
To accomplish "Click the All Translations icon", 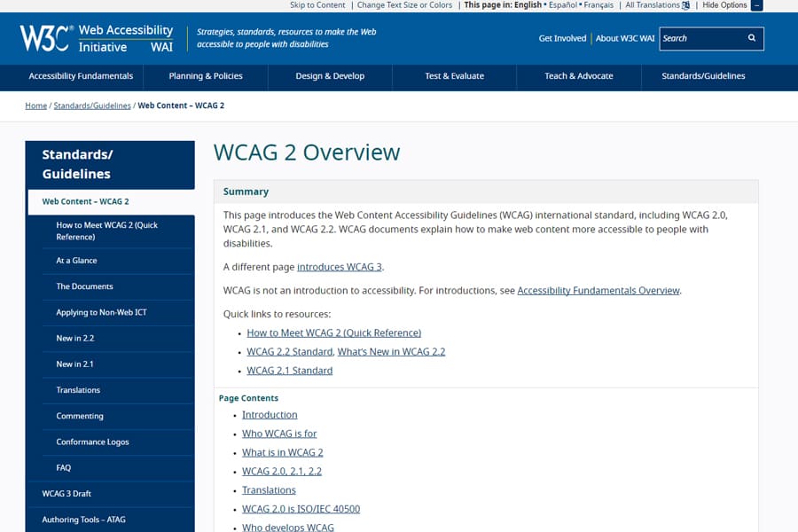I will tap(685, 5).
